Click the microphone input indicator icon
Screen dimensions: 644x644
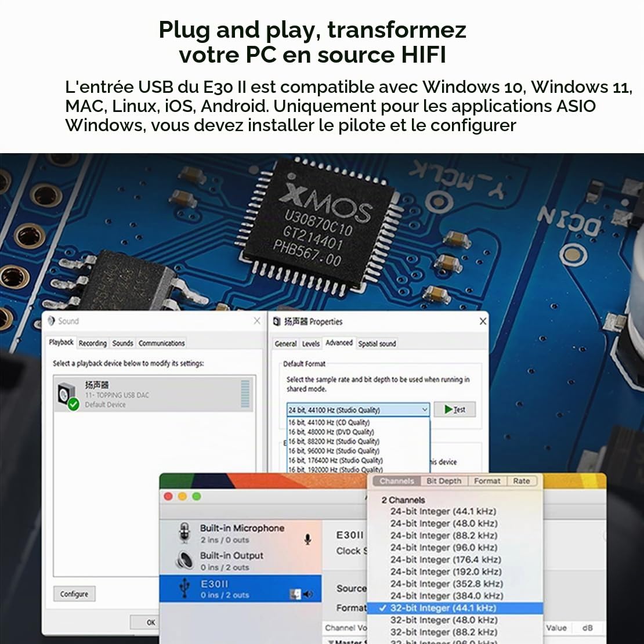click(307, 539)
